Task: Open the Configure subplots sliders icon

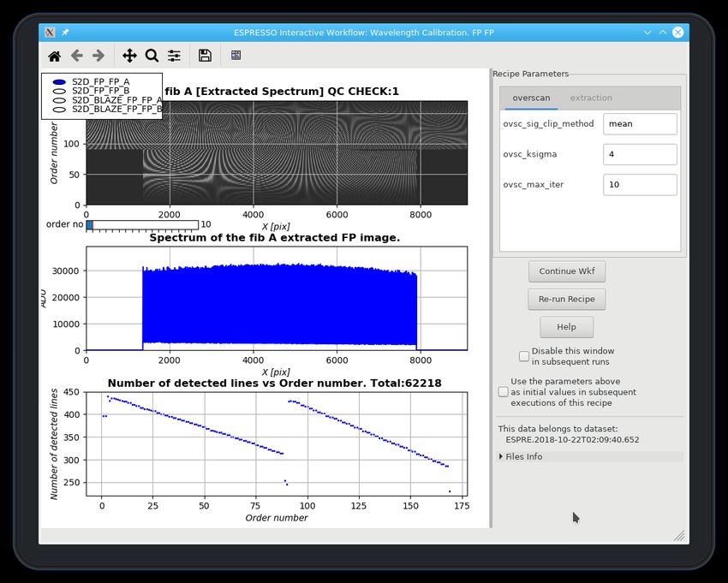Action: [174, 56]
